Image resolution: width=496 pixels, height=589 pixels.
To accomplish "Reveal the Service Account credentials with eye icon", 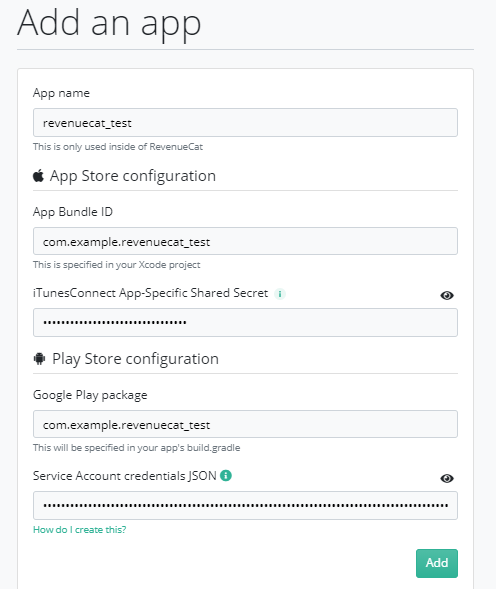I will (x=447, y=478).
